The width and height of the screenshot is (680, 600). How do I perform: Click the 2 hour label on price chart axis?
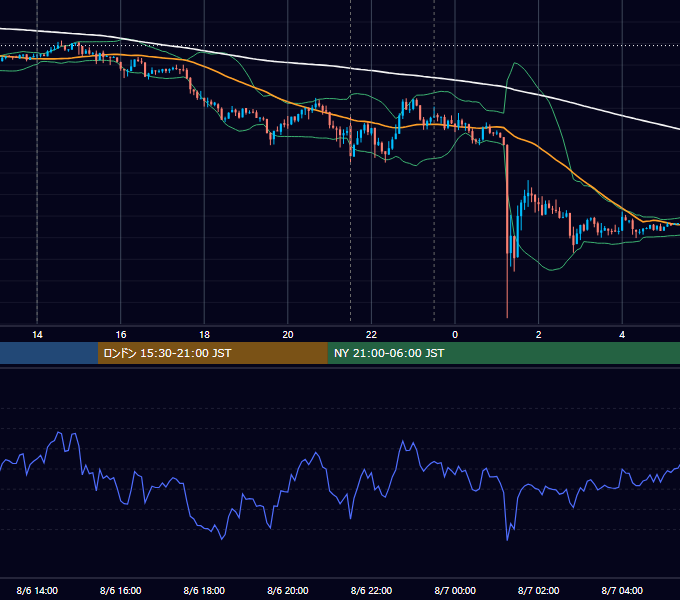coord(539,335)
